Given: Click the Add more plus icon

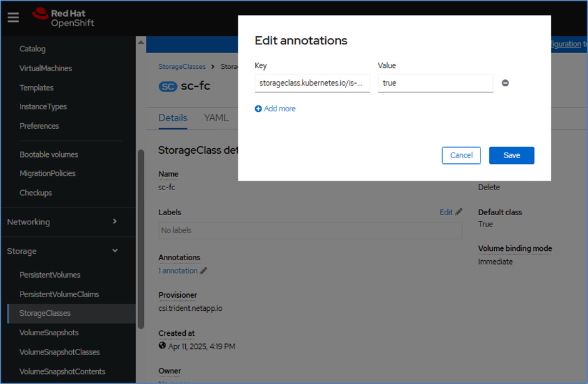Looking at the screenshot, I should point(259,108).
